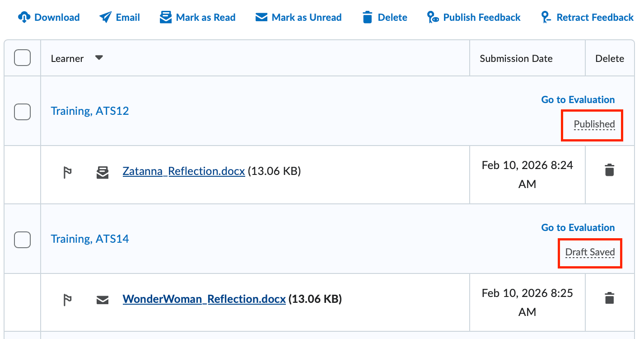
Task: Click the Retract Feedback icon
Action: 546,17
